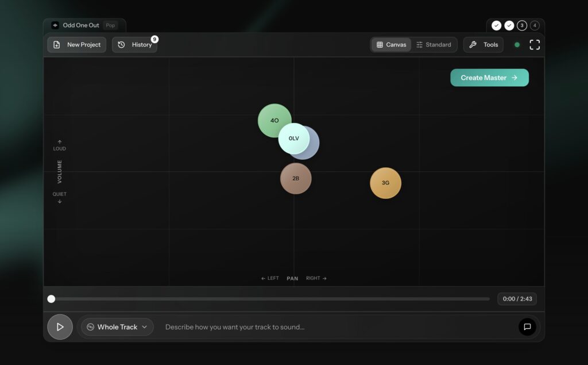Screen dimensions: 588x365
Task: Select the completed first checkmark step
Action: click(x=497, y=25)
